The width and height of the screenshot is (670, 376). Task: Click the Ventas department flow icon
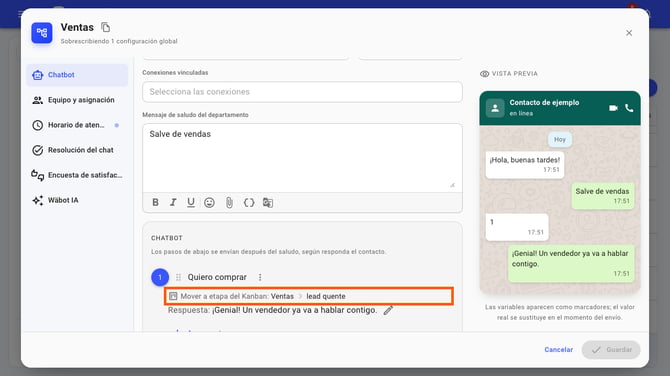tap(42, 33)
